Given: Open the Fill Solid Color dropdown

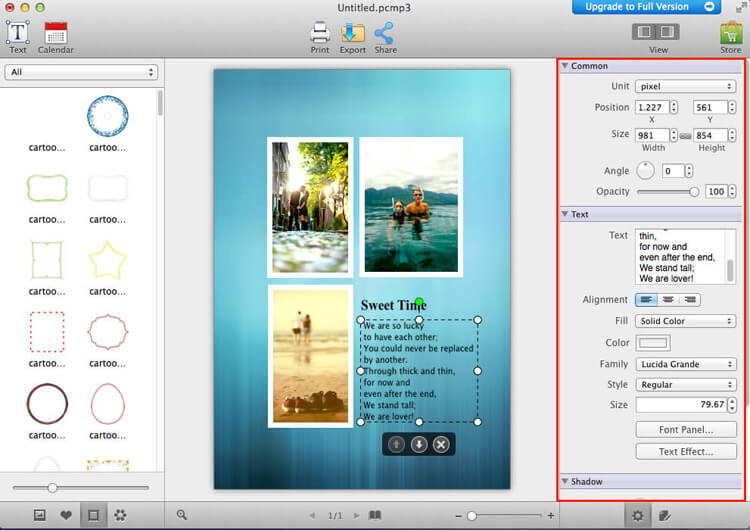Looking at the screenshot, I should (685, 321).
